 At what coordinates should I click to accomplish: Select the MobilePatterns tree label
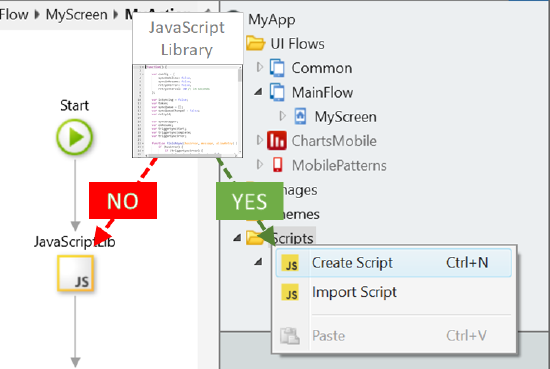[x=339, y=166]
